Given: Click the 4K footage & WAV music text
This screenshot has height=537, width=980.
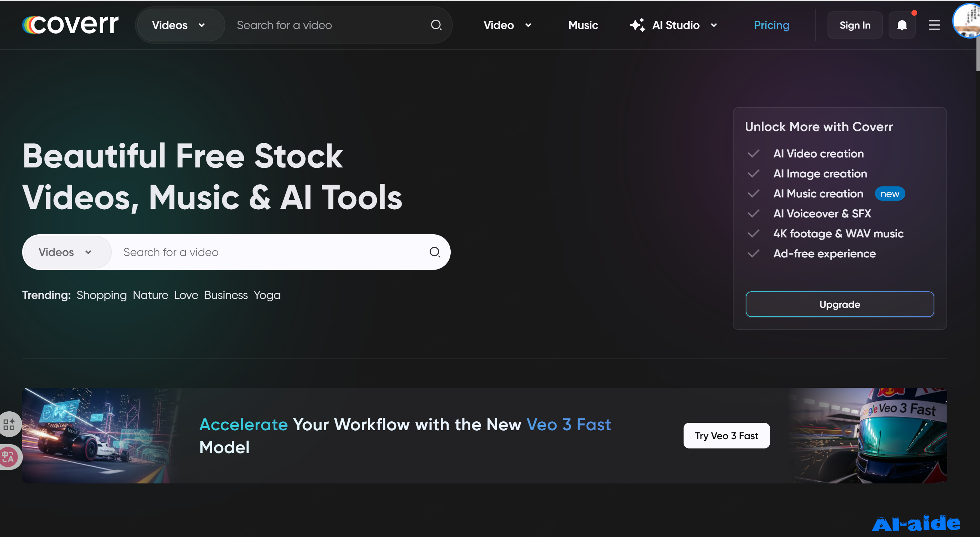Looking at the screenshot, I should [x=838, y=234].
